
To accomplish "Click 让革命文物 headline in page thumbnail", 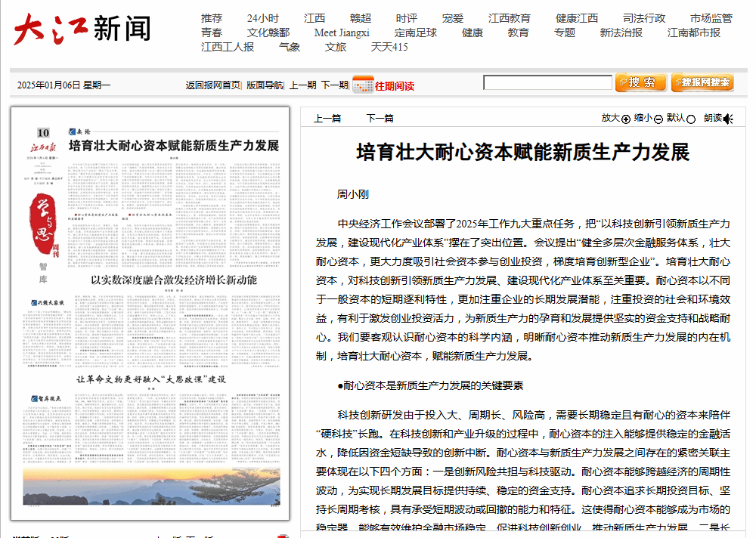I will coord(151,379).
